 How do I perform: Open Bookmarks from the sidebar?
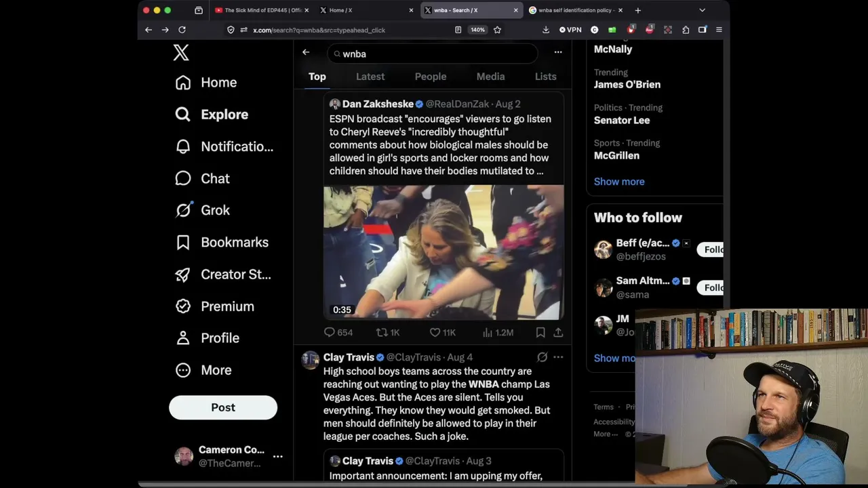pyautogui.click(x=222, y=242)
